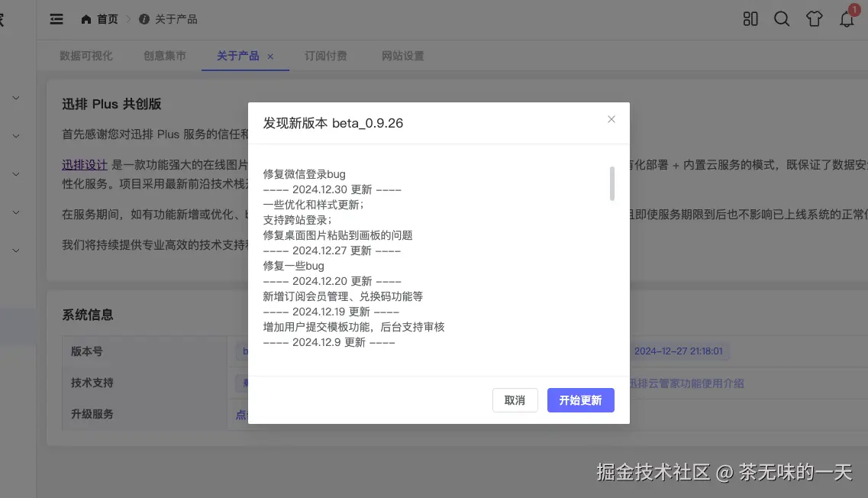Click the 取消 button

(x=515, y=400)
